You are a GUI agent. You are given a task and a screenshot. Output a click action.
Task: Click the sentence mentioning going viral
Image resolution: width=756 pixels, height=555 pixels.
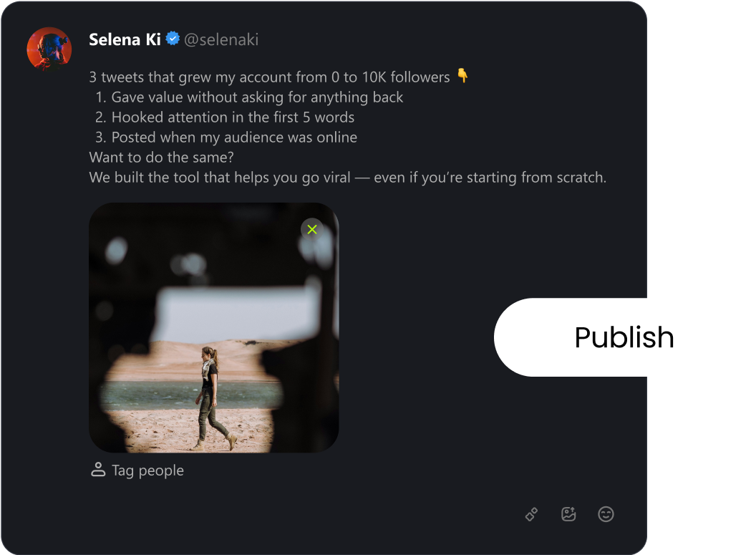click(347, 177)
